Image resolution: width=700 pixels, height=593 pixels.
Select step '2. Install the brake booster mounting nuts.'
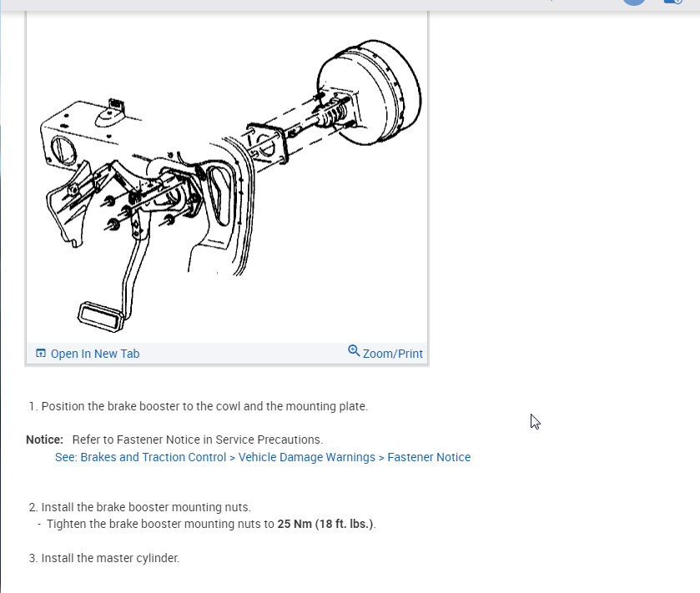139,507
